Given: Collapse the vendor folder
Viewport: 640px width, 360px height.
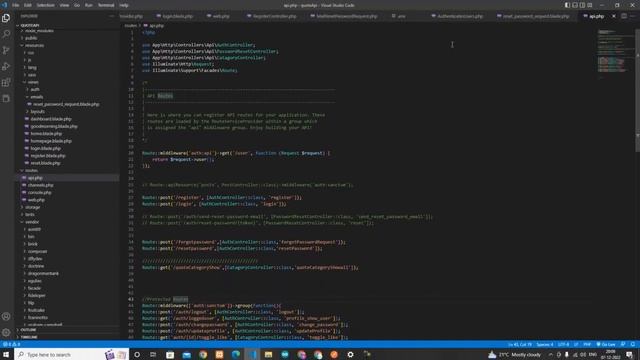Looking at the screenshot, I should pyautogui.click(x=32, y=222).
